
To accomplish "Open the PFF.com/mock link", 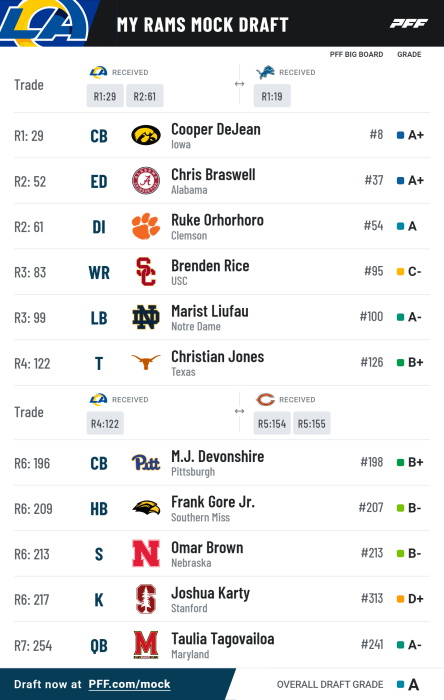I will (x=129, y=684).
